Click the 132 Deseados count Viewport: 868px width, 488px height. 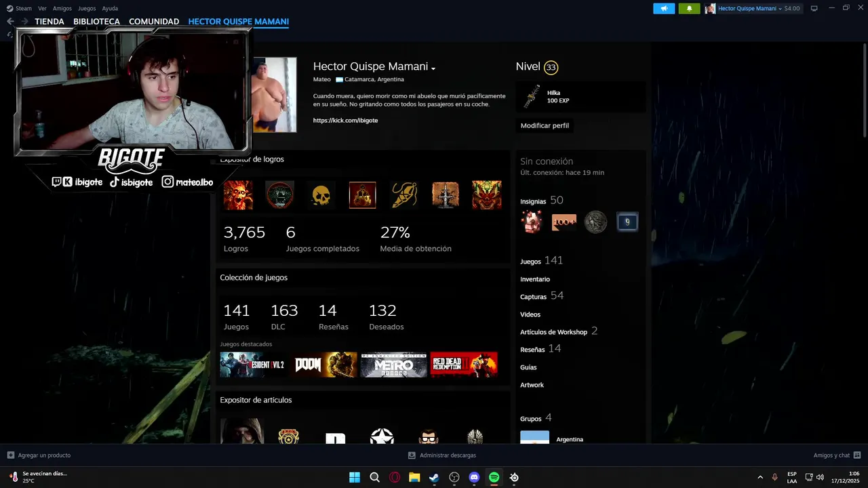click(386, 317)
